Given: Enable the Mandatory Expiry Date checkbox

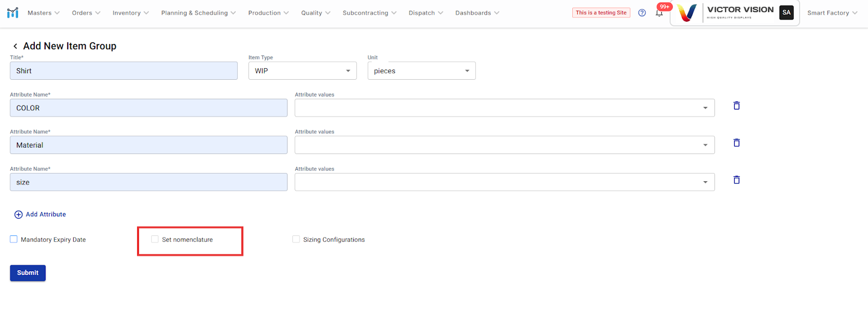Looking at the screenshot, I should tap(14, 239).
